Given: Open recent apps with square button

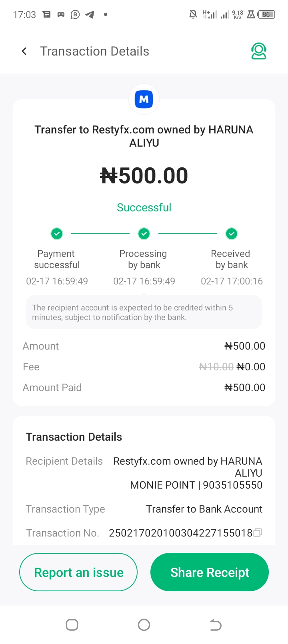Looking at the screenshot, I should point(72,625).
